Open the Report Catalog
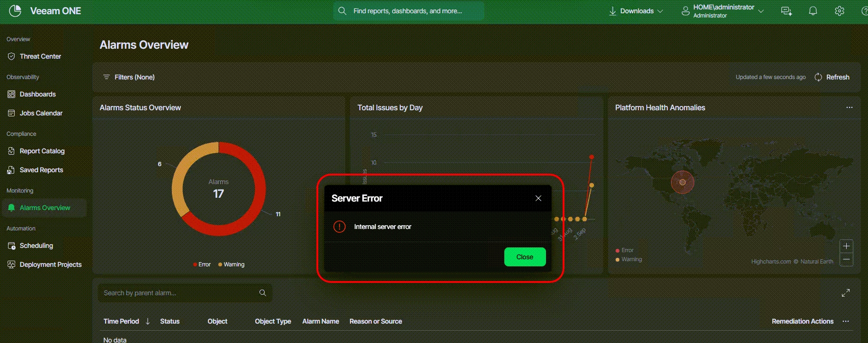This screenshot has width=868, height=343. [x=42, y=151]
